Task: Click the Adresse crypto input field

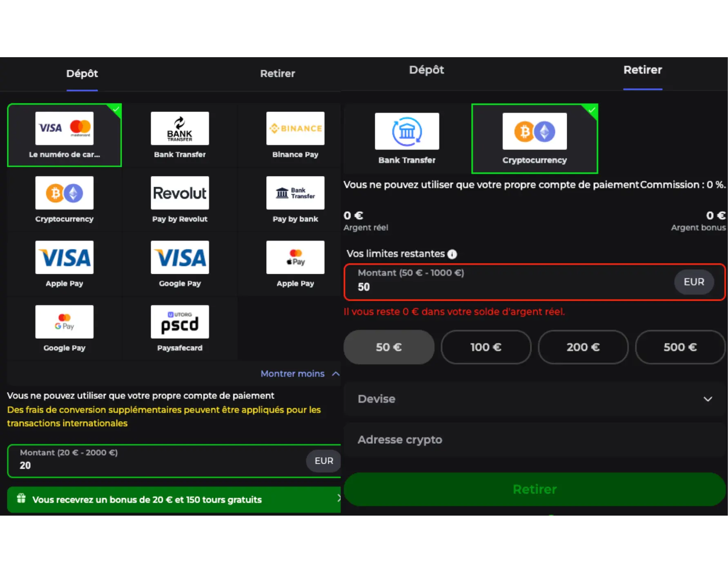Action: coord(534,439)
